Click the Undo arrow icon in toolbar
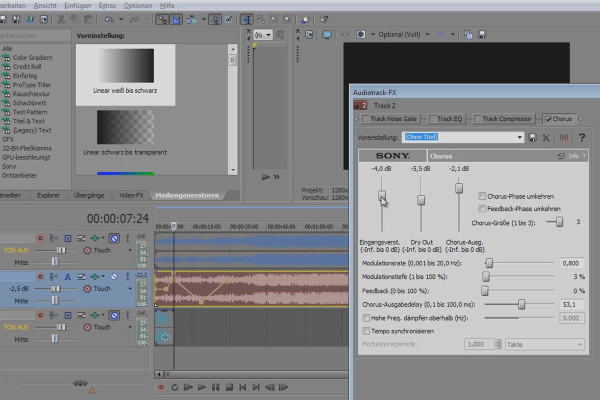Screen dimensions: 600x400 point(109,19)
